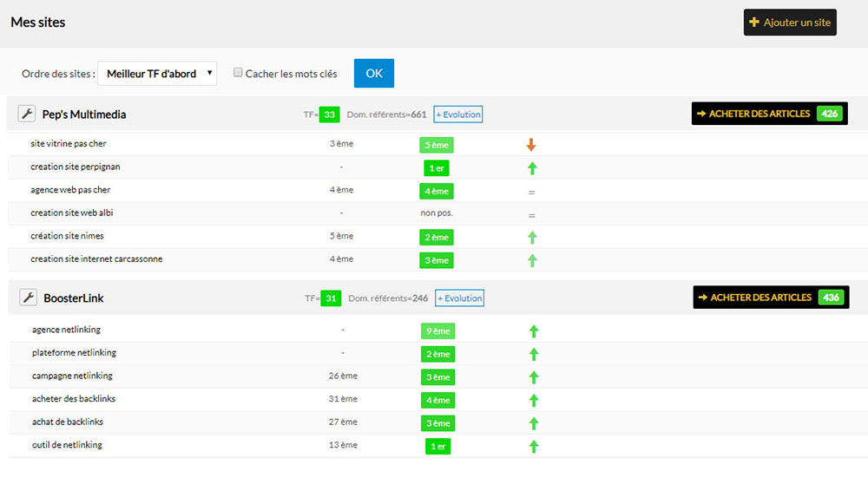Click previous rank 13 ème for outil de netlinking
The height and width of the screenshot is (491, 868).
(343, 445)
